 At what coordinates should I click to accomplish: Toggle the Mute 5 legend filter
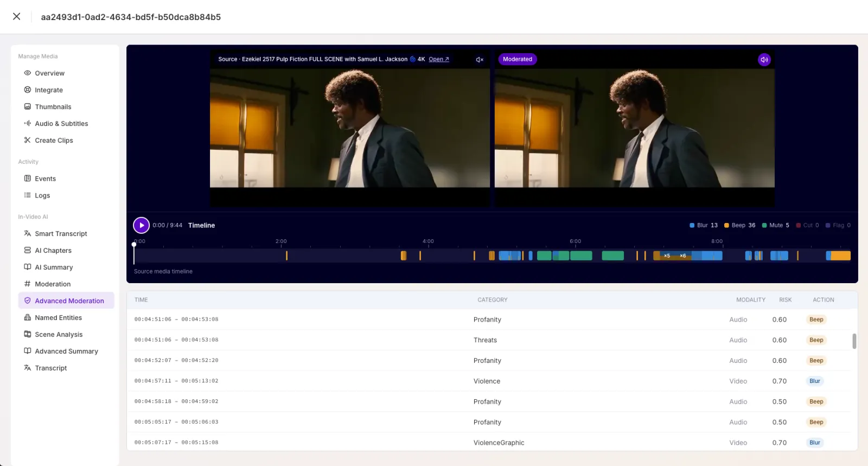(x=775, y=225)
